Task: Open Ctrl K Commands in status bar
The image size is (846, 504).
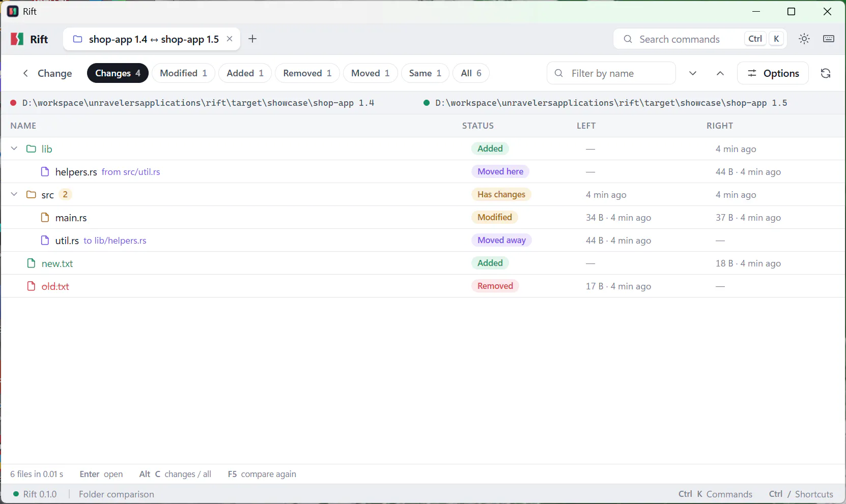Action: pyautogui.click(x=715, y=494)
